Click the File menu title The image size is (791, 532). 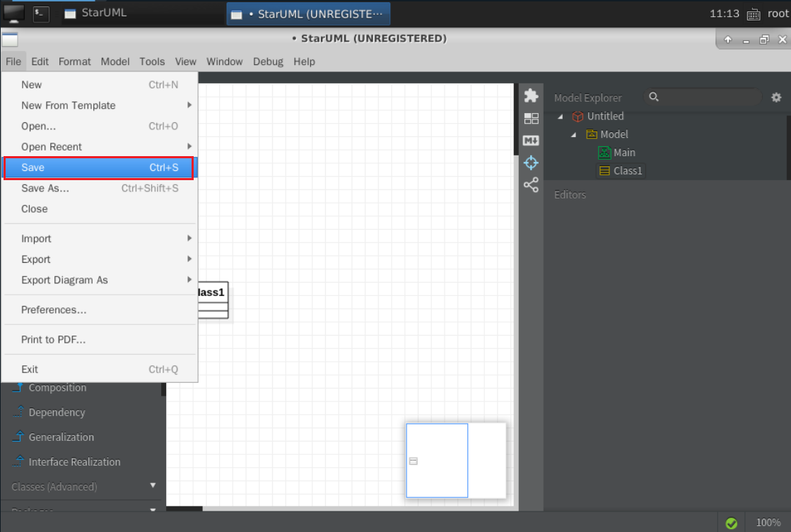coord(13,61)
